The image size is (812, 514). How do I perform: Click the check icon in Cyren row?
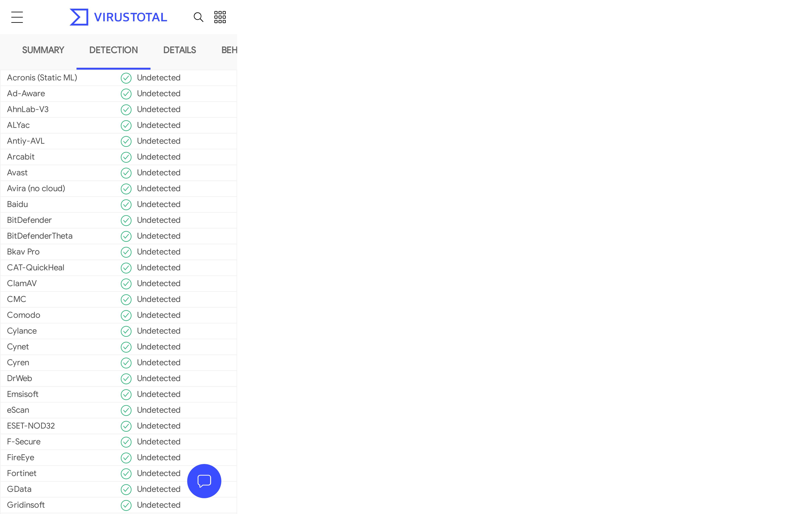coord(126,363)
